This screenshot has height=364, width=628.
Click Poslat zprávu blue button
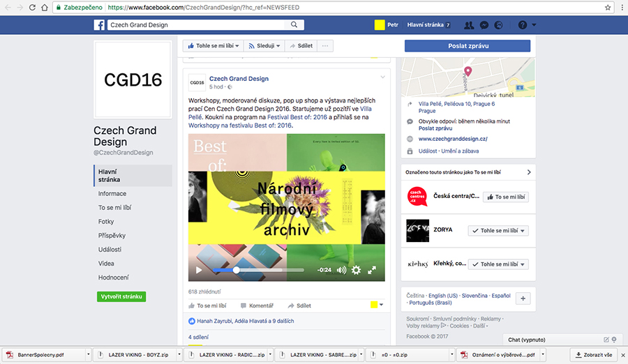pos(468,45)
